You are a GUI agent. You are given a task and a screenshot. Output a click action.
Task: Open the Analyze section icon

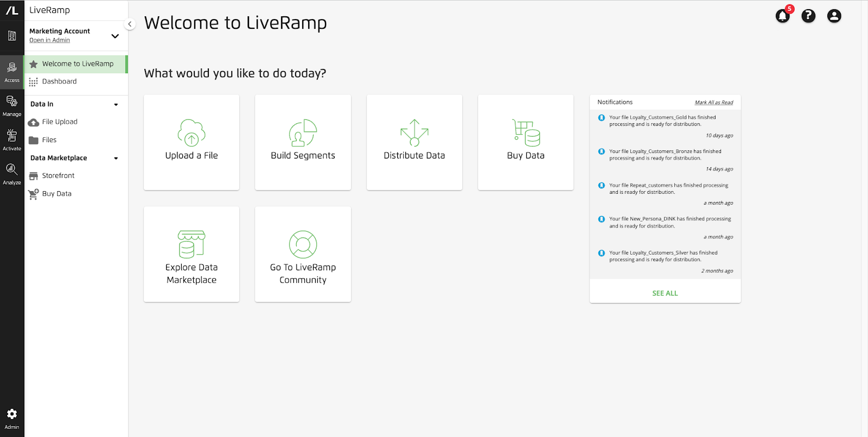pyautogui.click(x=12, y=174)
